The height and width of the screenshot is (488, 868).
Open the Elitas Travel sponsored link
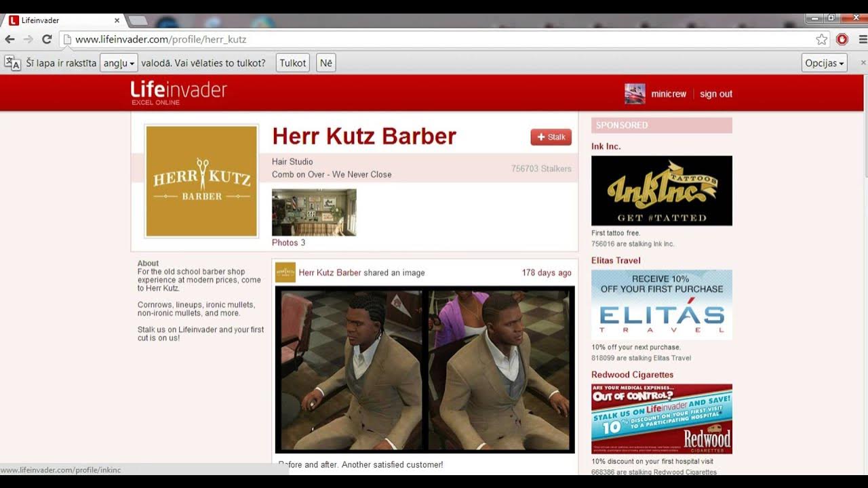click(x=616, y=260)
